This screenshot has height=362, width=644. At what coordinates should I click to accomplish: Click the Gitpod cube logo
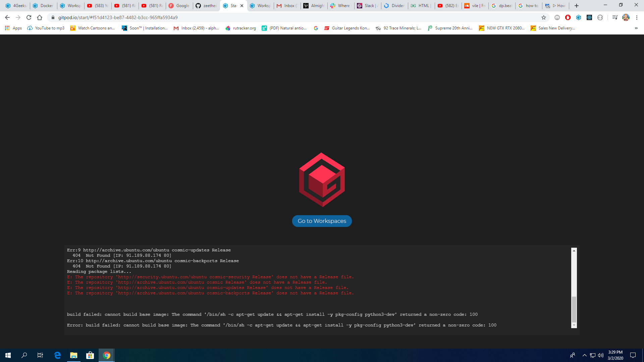pos(322,180)
